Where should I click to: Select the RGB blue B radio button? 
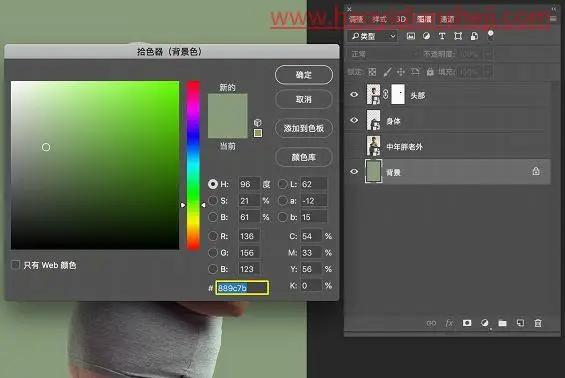click(x=213, y=269)
